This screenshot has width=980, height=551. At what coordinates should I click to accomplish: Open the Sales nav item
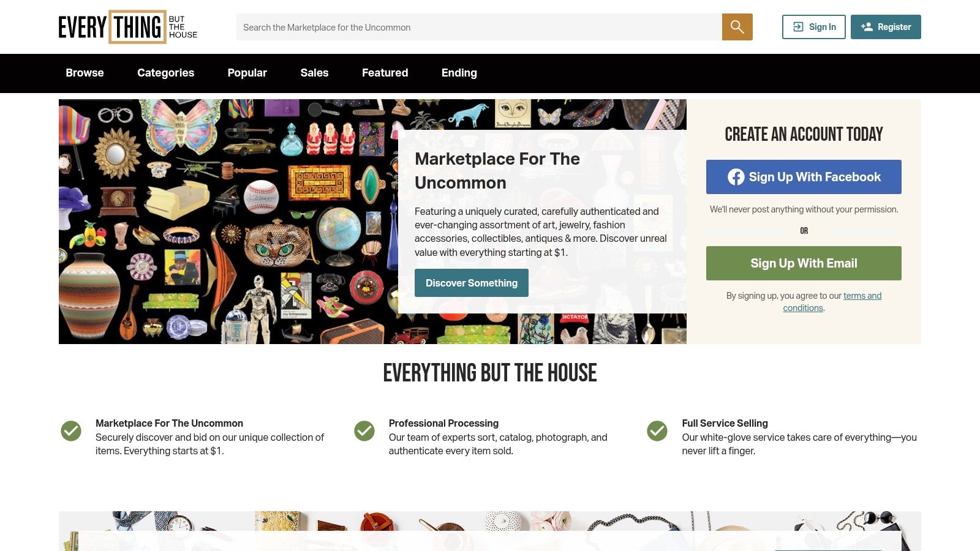pos(314,73)
